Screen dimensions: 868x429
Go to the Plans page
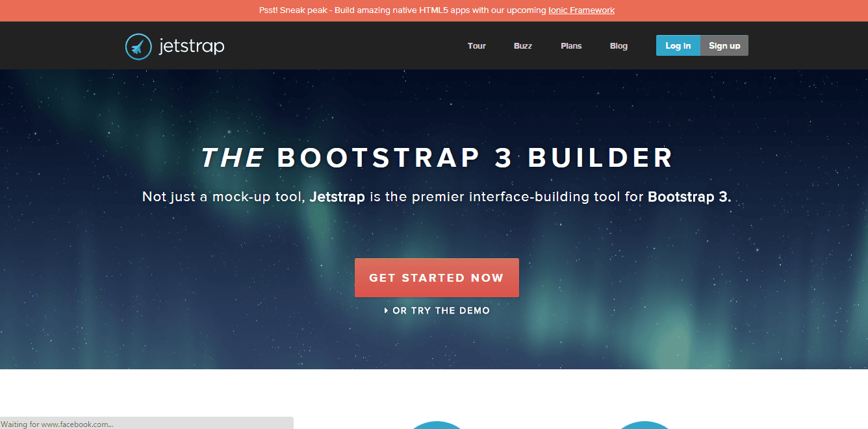point(571,46)
